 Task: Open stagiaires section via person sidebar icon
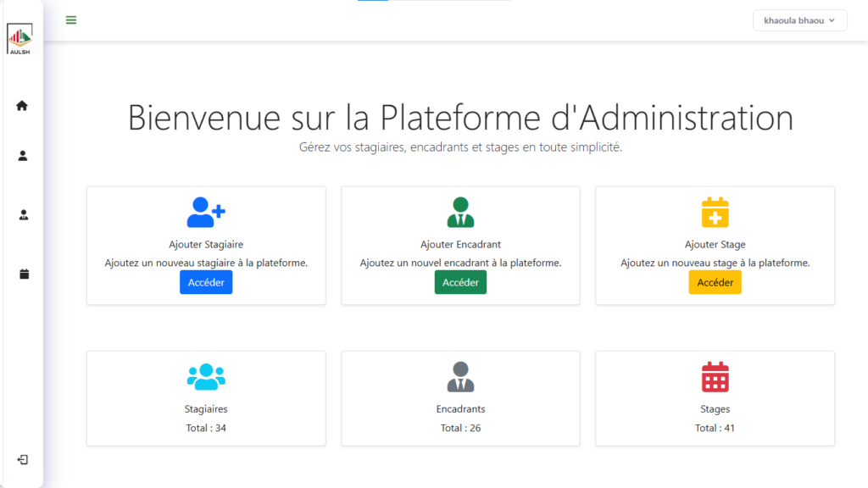[23, 156]
